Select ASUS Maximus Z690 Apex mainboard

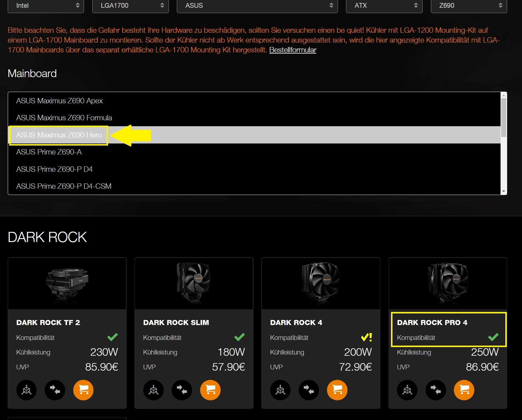click(x=254, y=101)
